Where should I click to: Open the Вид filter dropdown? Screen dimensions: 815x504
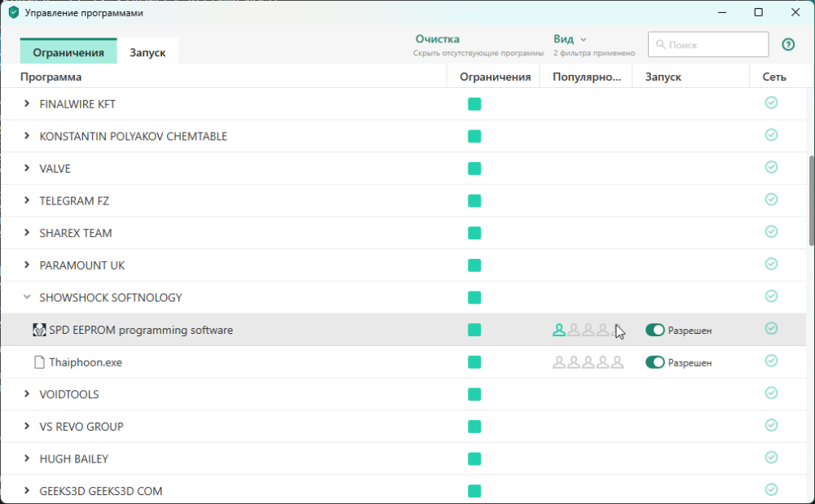point(570,39)
